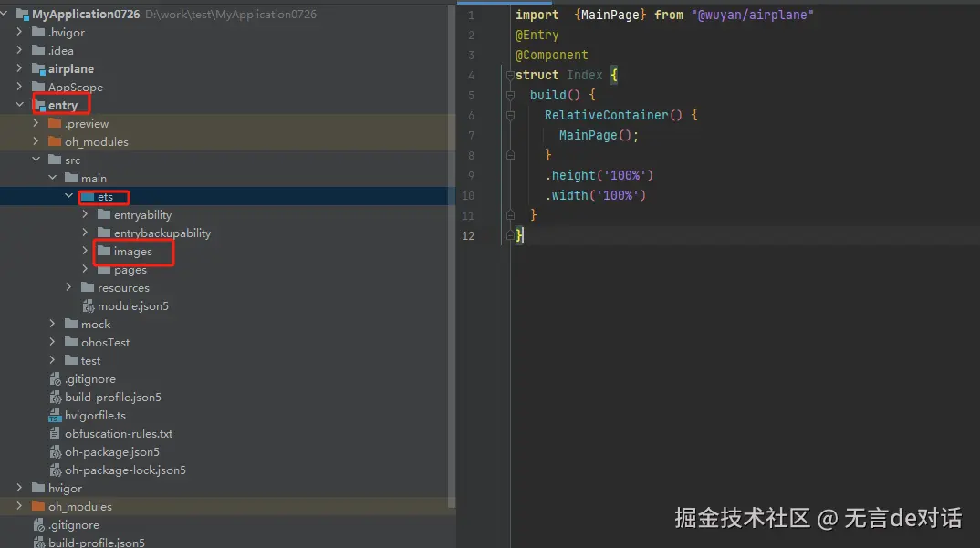Expand the airplane module arrow
The height and width of the screenshot is (548, 980).
pos(19,67)
